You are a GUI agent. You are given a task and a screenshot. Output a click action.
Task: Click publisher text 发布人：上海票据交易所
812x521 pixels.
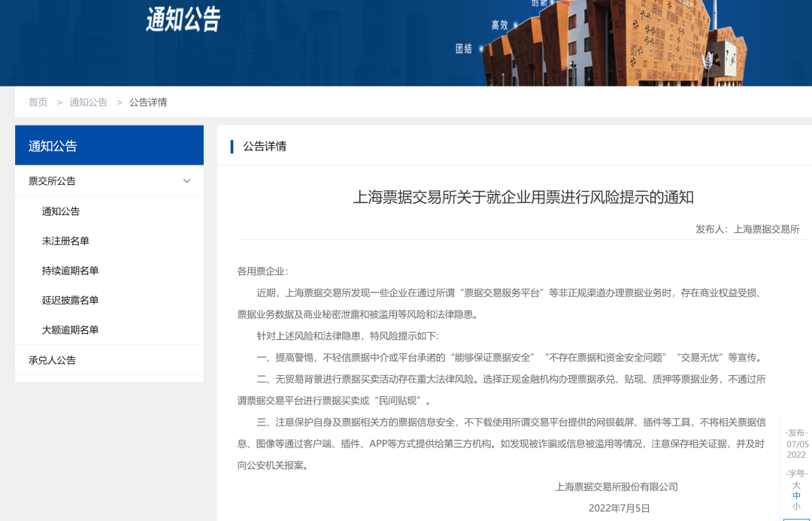tap(747, 229)
